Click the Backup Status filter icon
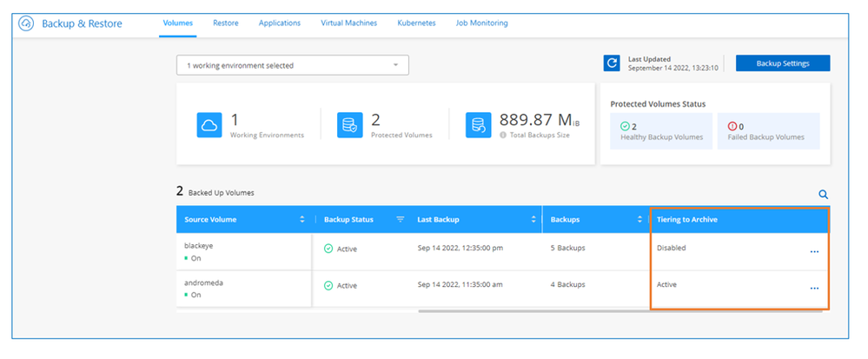Screen dimensions: 868x359 point(401,220)
